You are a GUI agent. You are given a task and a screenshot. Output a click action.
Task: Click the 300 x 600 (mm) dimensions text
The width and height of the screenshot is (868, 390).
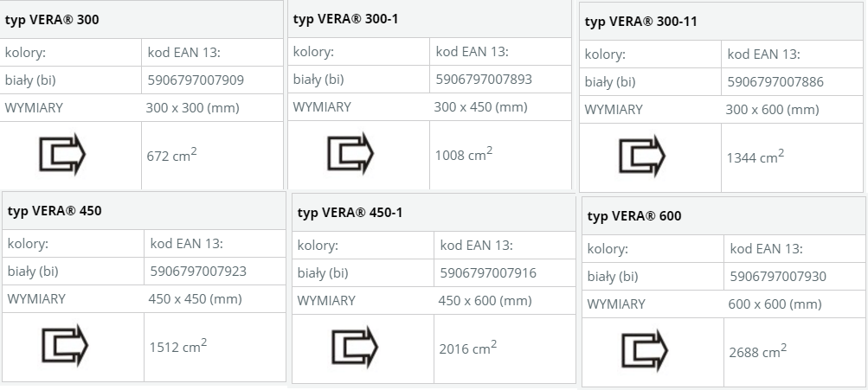[772, 110]
